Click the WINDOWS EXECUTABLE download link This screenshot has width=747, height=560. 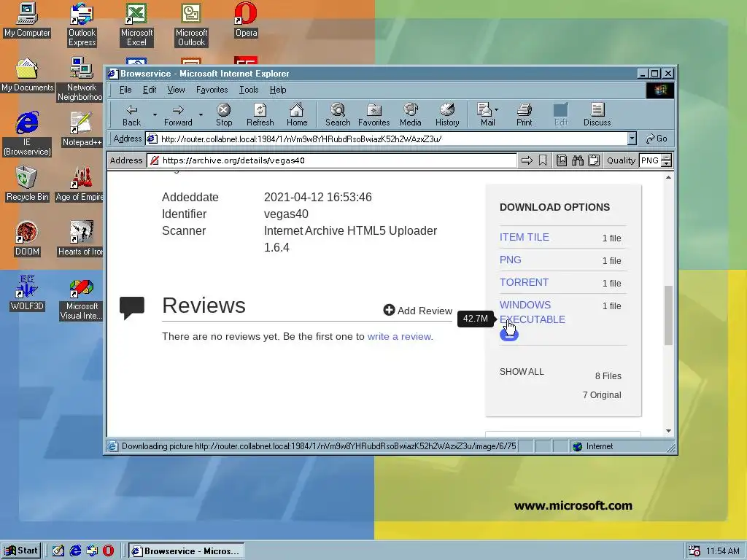532,312
